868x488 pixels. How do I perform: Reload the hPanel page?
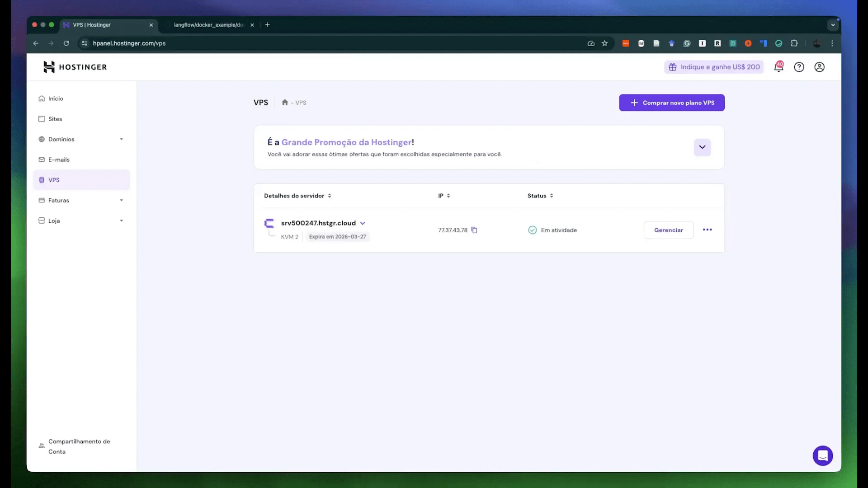pyautogui.click(x=66, y=43)
